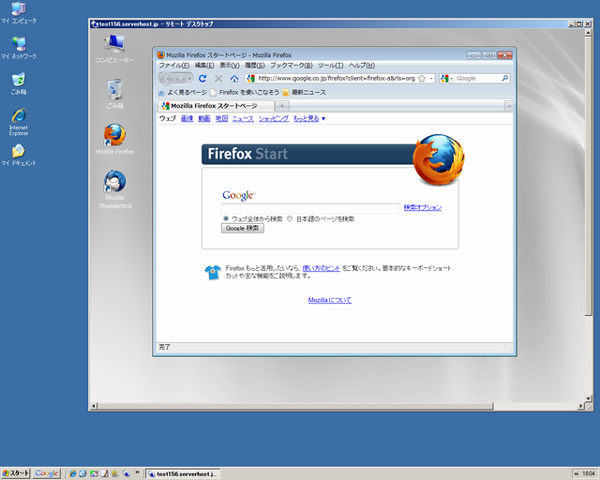Viewport: 600px width, 480px height.
Task: Click ニュース link in Google bar
Action: 243,118
